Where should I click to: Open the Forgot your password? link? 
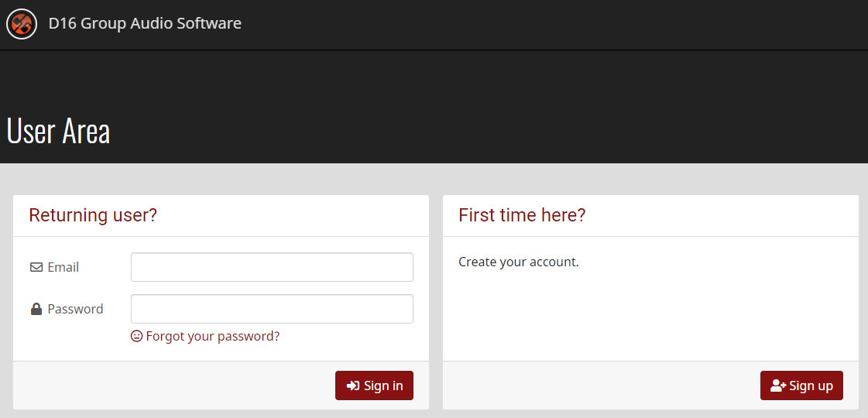coord(213,336)
